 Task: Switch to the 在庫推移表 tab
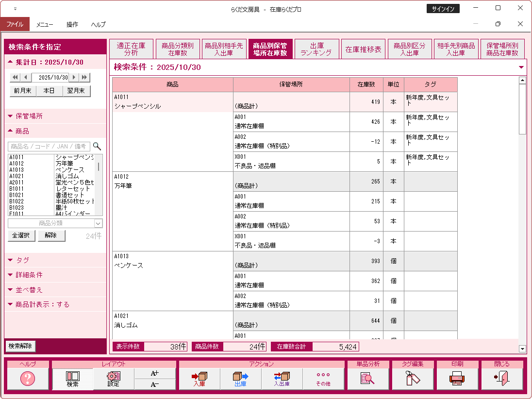[x=363, y=50]
